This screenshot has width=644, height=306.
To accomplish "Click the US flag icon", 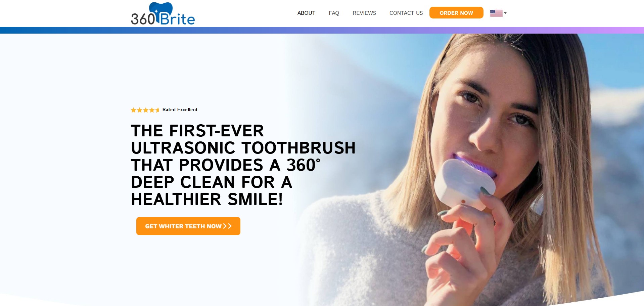I will point(496,13).
